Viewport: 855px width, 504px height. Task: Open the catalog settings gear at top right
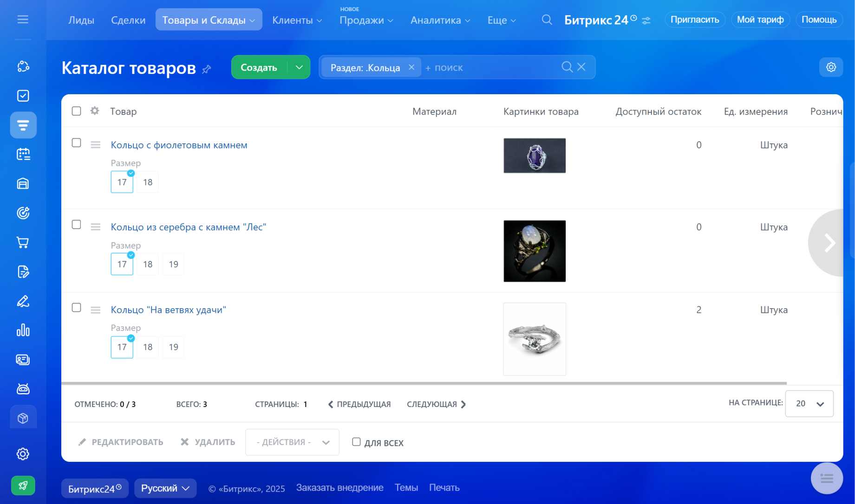click(x=831, y=67)
